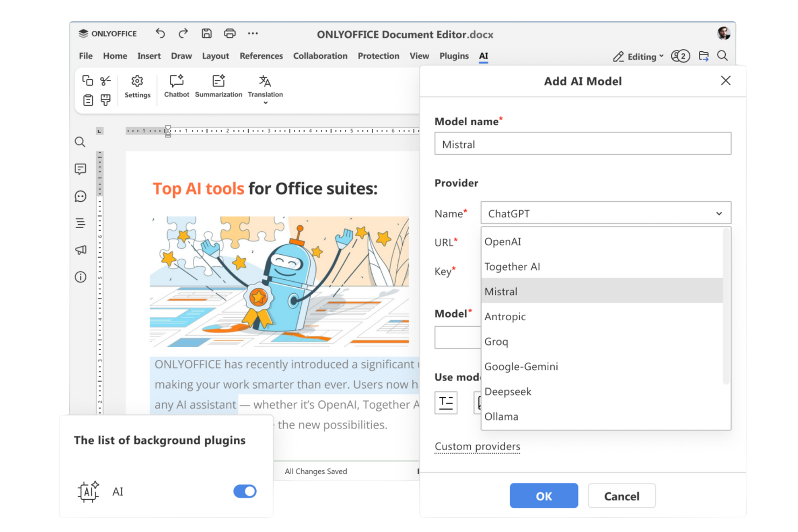This screenshot has width=798, height=532.
Task: Launch the Chatbot tool
Action: coord(177,86)
